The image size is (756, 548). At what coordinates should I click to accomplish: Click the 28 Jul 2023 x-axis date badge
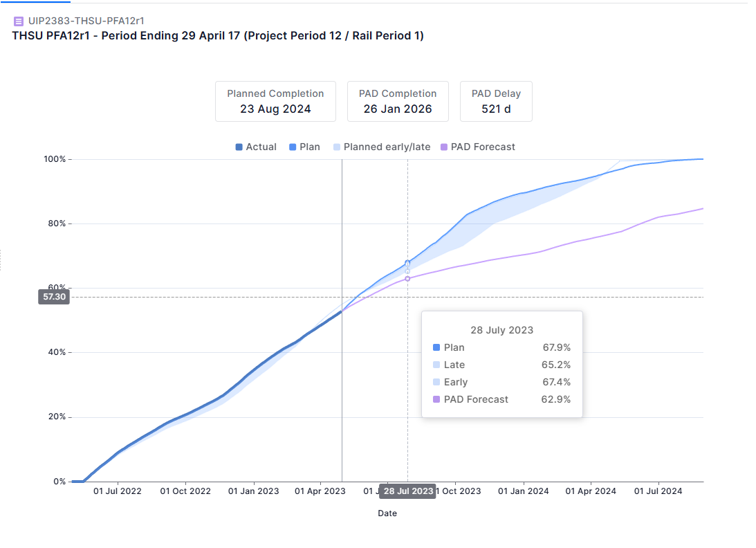408,491
